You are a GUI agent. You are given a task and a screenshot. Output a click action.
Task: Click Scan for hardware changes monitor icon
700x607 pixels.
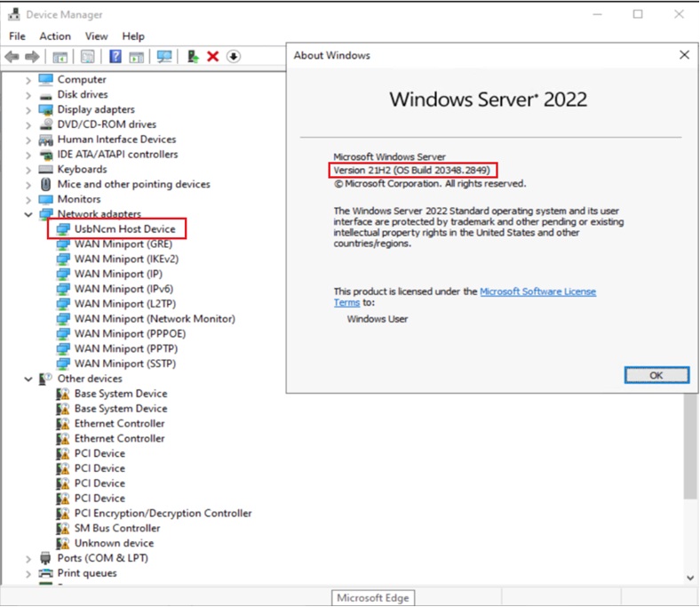click(x=164, y=57)
